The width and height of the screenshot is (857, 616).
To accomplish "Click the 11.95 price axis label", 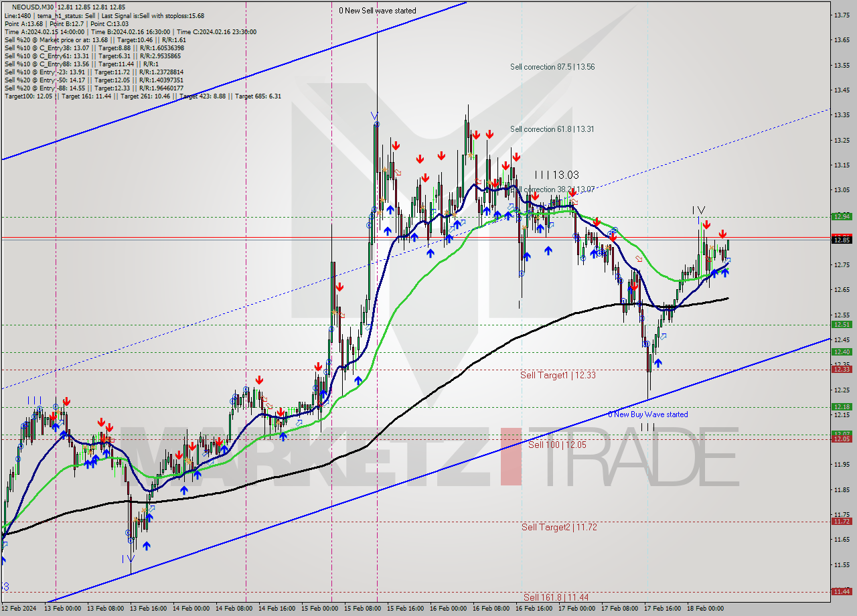I will 842,464.
